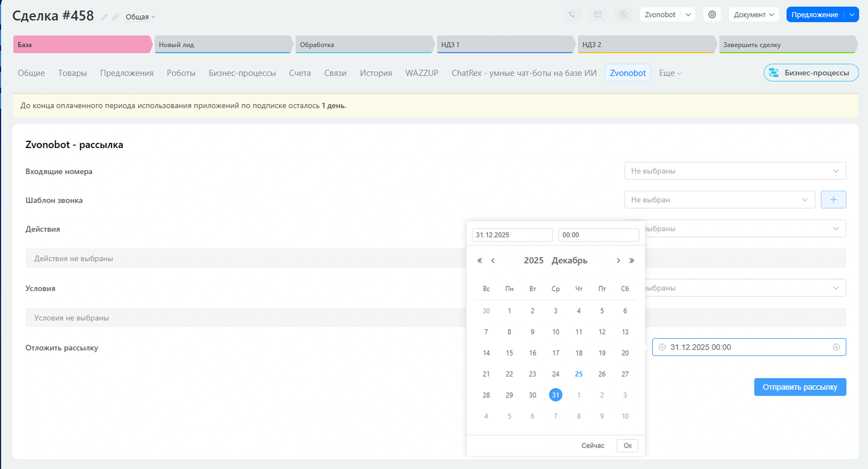868x469 pixels.
Task: Expand the Zvonobot header dropdown arrow
Action: coord(688,15)
